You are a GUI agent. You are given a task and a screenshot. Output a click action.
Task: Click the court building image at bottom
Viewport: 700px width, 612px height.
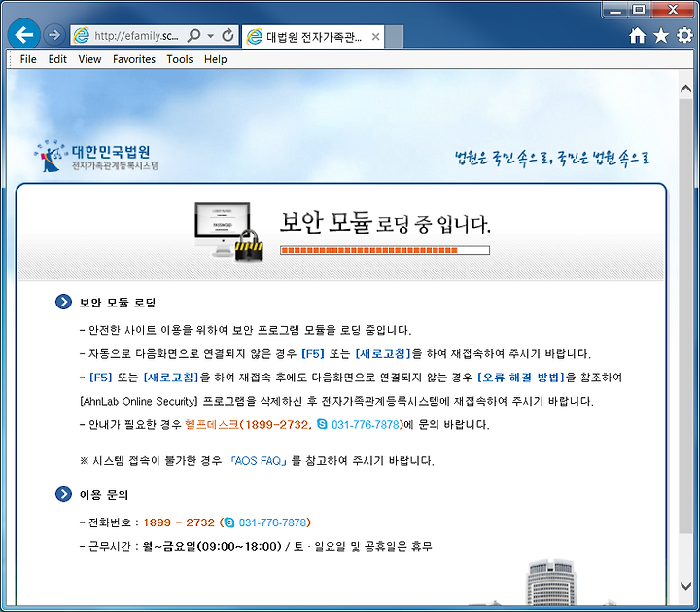point(552,582)
